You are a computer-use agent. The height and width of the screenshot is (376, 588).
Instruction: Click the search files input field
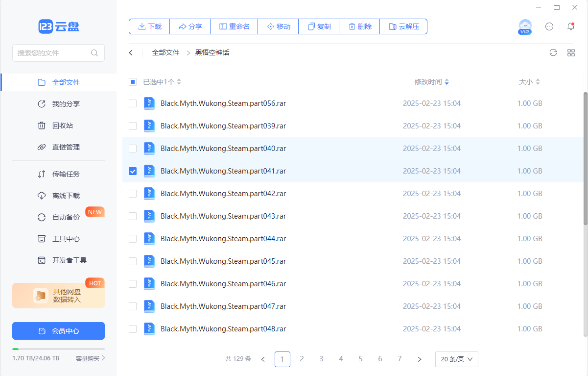54,52
